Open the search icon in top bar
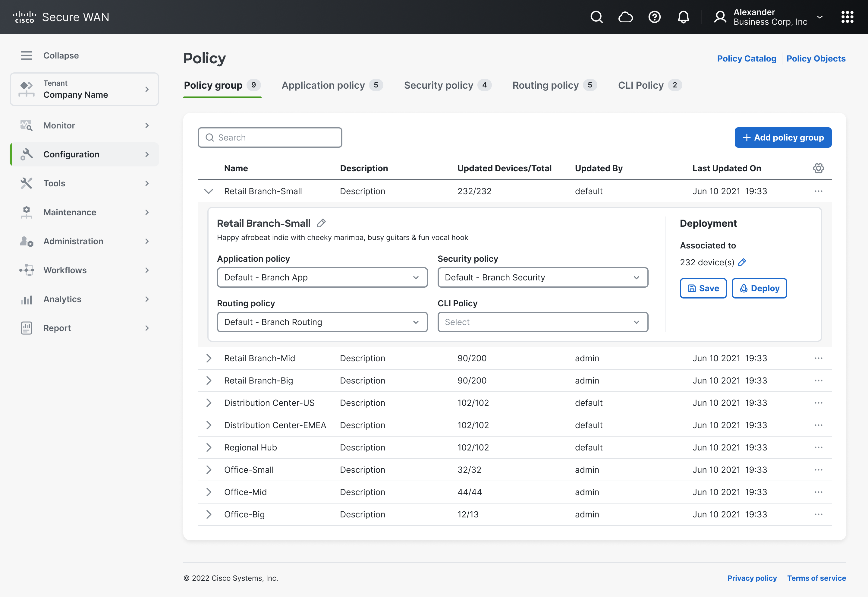Image resolution: width=868 pixels, height=597 pixels. coord(597,17)
